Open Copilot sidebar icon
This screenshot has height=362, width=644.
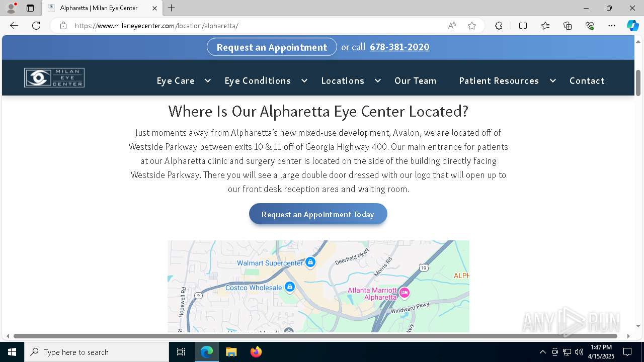[632, 26]
